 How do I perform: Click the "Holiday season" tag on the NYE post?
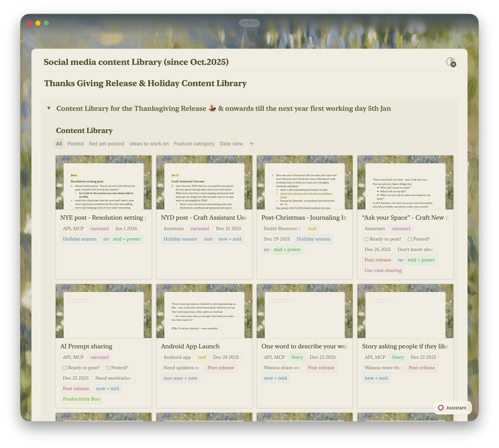(79, 239)
